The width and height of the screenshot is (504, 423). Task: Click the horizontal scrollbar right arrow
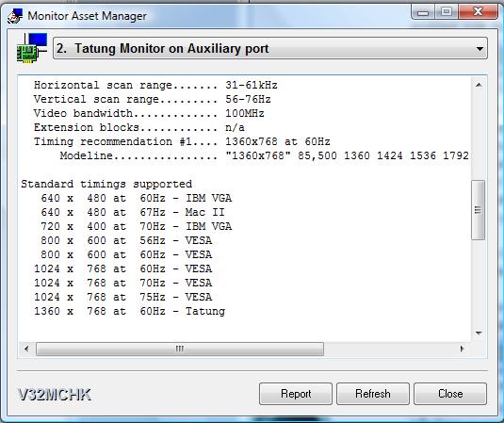[463, 349]
